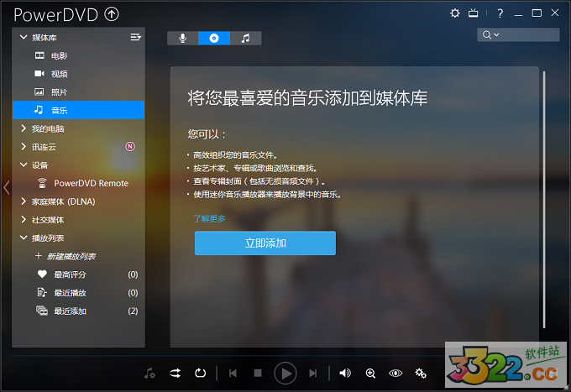Select the music note songs view tab

click(246, 38)
